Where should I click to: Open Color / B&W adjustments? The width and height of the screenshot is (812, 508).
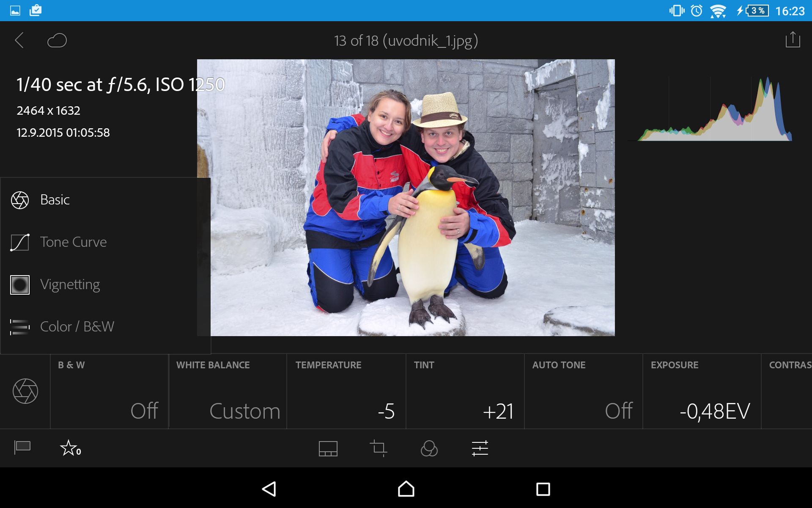pyautogui.click(x=77, y=327)
